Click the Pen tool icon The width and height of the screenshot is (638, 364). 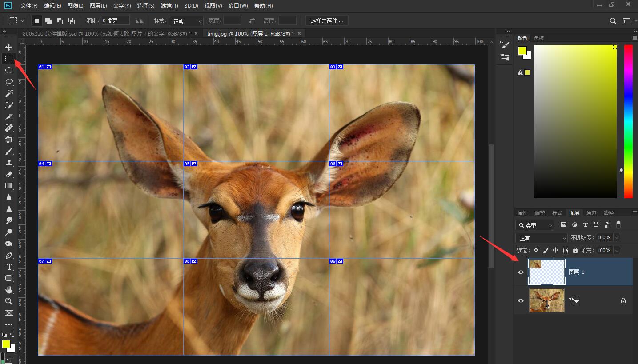point(8,255)
